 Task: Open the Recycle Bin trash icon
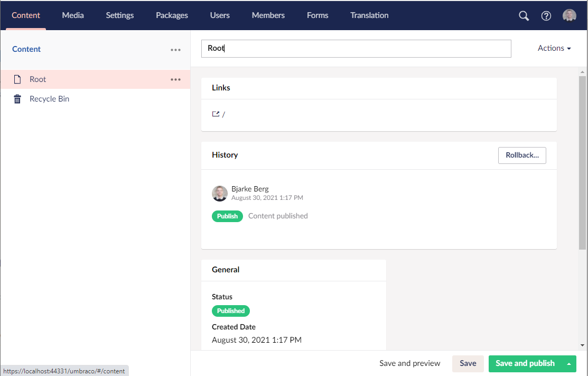click(x=17, y=99)
